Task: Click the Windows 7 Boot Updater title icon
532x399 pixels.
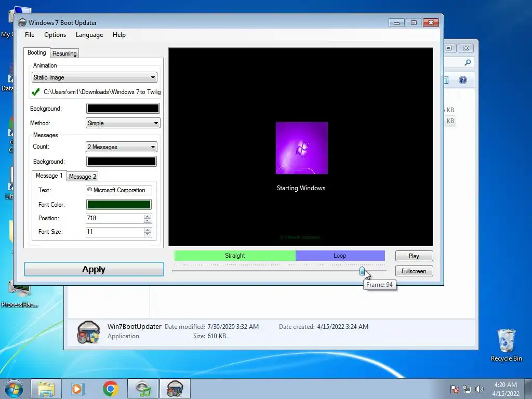Action: (22, 23)
